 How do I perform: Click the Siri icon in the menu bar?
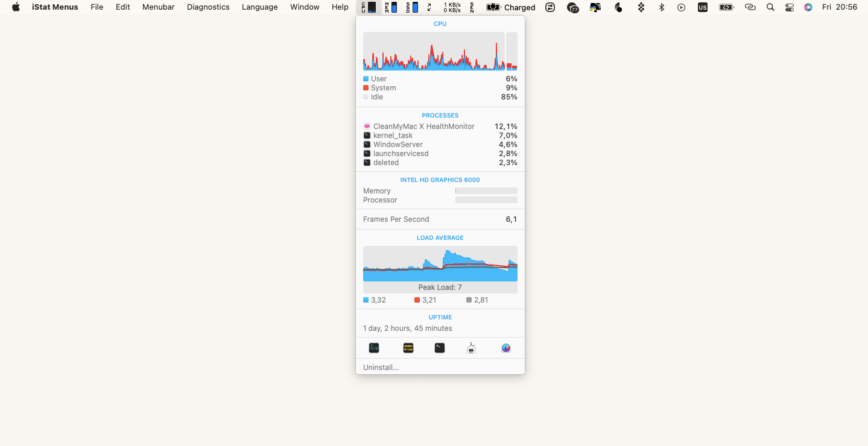click(808, 7)
